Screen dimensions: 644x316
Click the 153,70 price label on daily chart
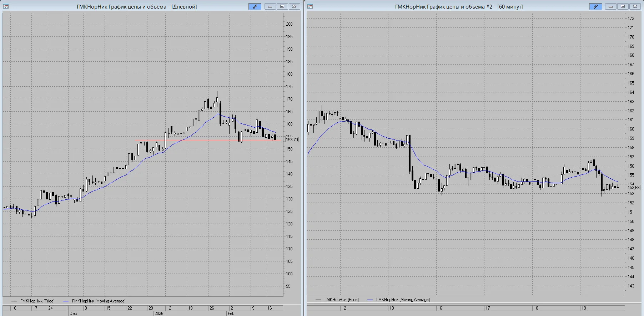pos(292,140)
